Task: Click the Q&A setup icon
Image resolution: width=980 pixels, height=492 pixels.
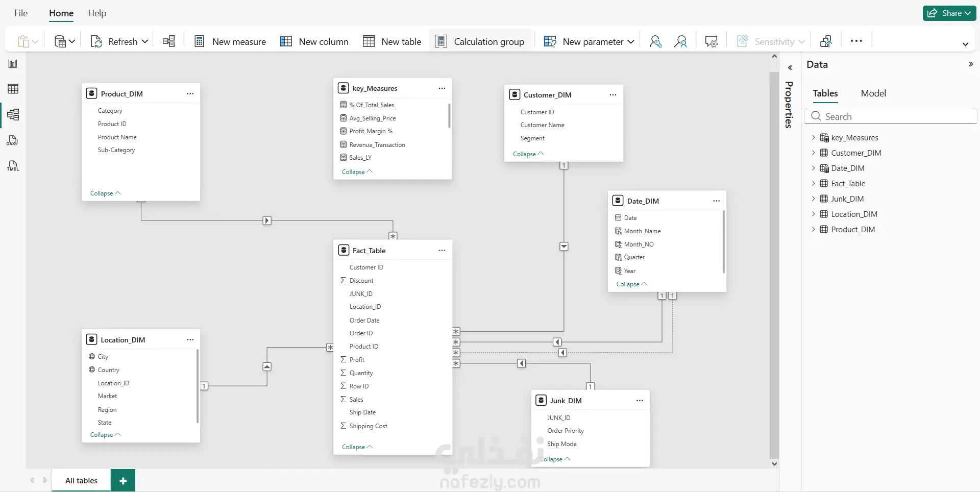Action: 711,41
